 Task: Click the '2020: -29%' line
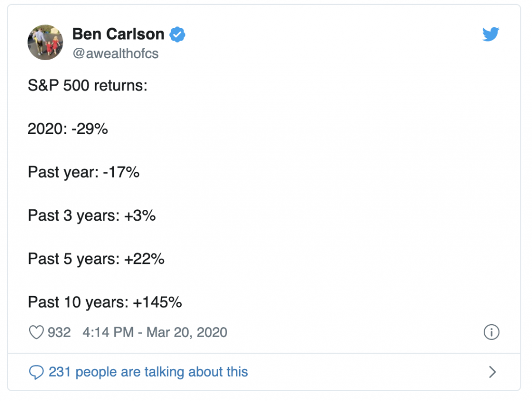(x=68, y=129)
